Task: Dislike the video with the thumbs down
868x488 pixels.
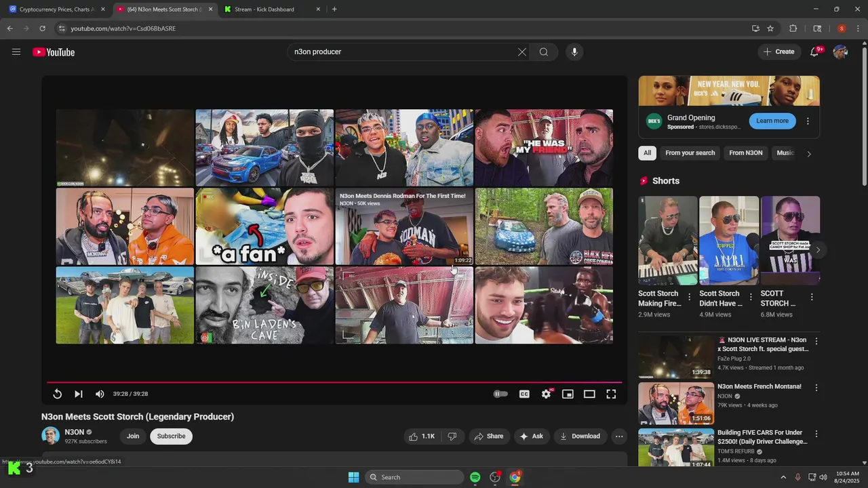Action: point(452,436)
